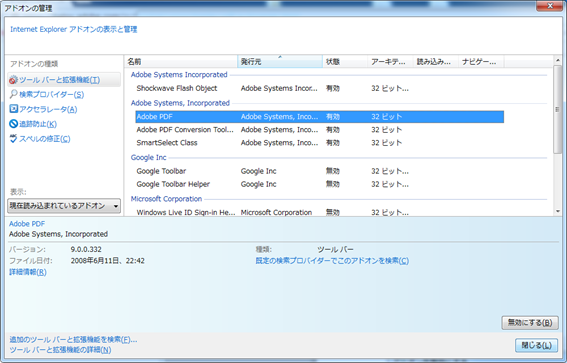This screenshot has height=363, width=567.
Task: Click file date 2008年6月11日、22:42
Action: [107, 261]
